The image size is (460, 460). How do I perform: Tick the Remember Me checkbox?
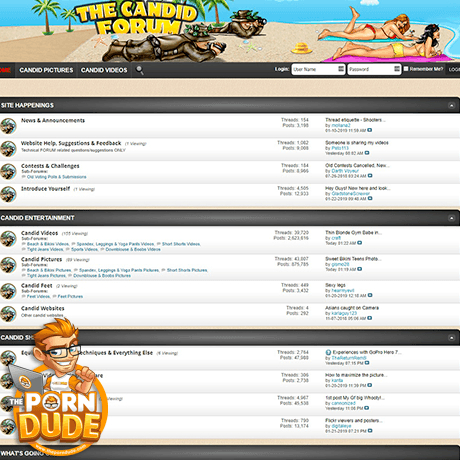tap(406, 69)
